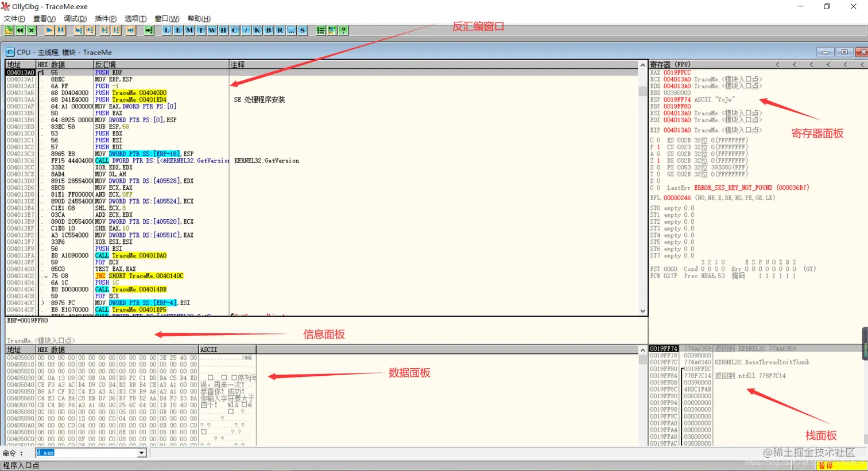
Task: Select dump row at address 00405030
Action: (x=131, y=378)
